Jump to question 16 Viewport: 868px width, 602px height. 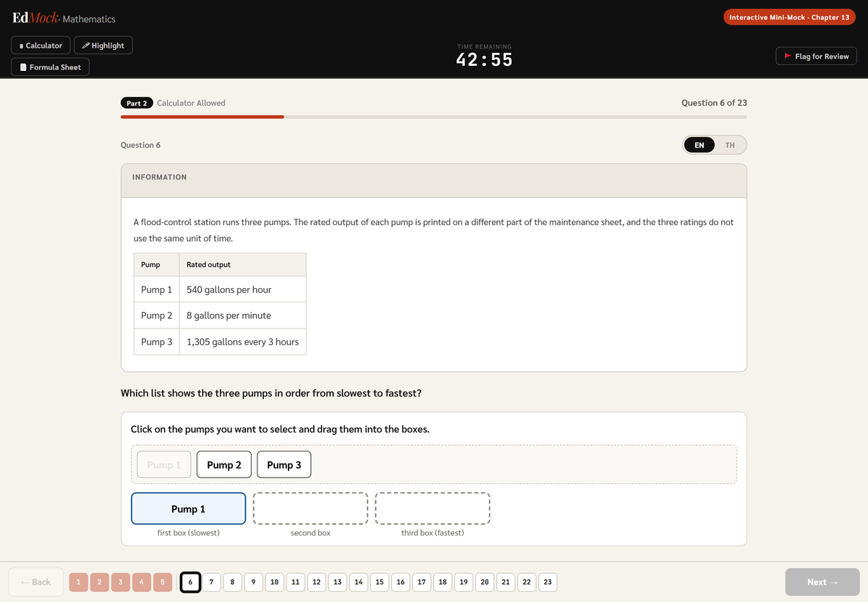(400, 582)
